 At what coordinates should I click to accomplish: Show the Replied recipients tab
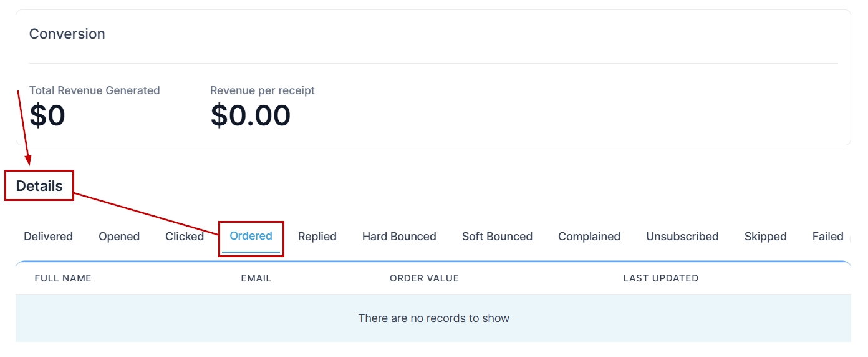point(317,237)
